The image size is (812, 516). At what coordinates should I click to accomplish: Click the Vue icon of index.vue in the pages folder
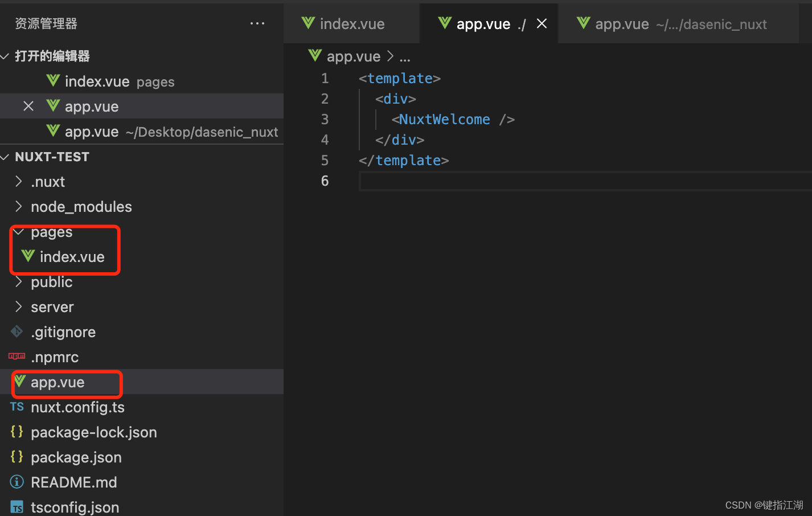point(28,256)
